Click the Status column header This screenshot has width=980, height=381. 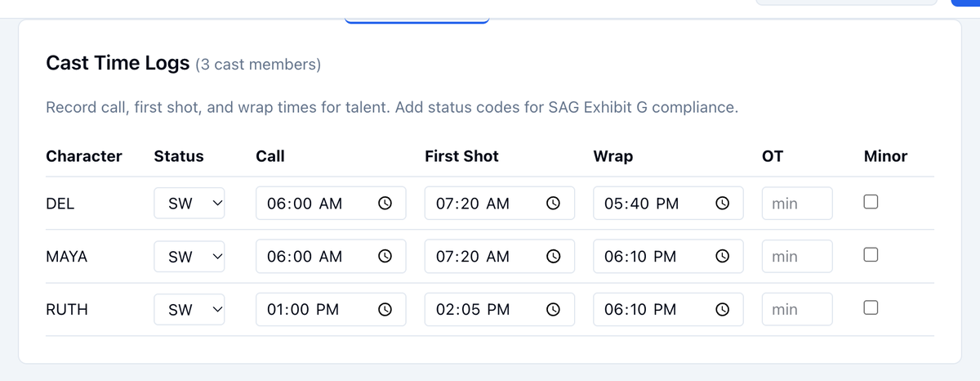(179, 156)
